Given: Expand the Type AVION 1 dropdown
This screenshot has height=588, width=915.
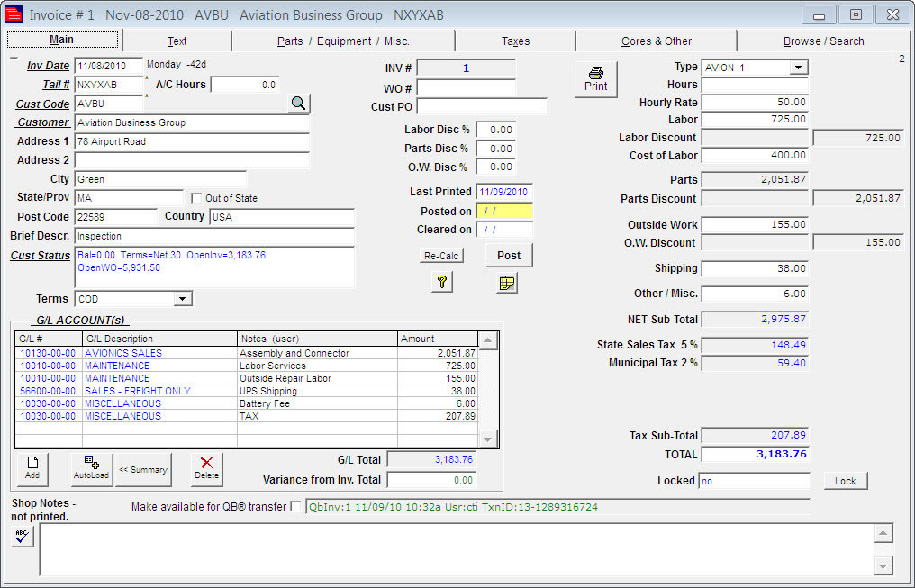Looking at the screenshot, I should click(798, 68).
